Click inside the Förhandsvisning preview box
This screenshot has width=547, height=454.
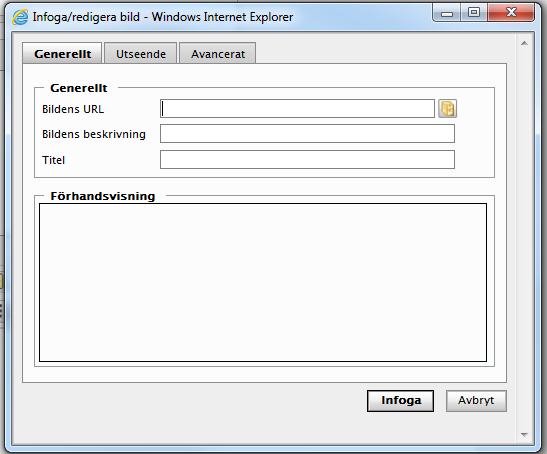pos(263,282)
